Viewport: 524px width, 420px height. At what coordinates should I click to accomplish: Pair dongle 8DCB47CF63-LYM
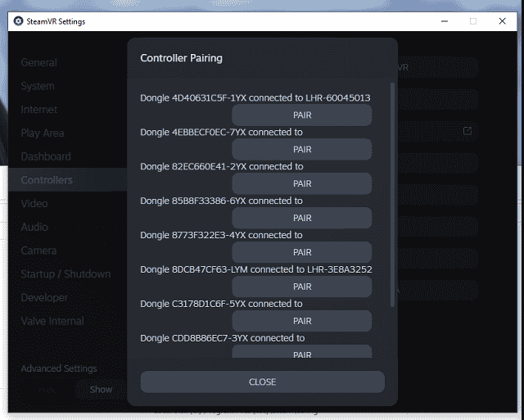point(302,287)
